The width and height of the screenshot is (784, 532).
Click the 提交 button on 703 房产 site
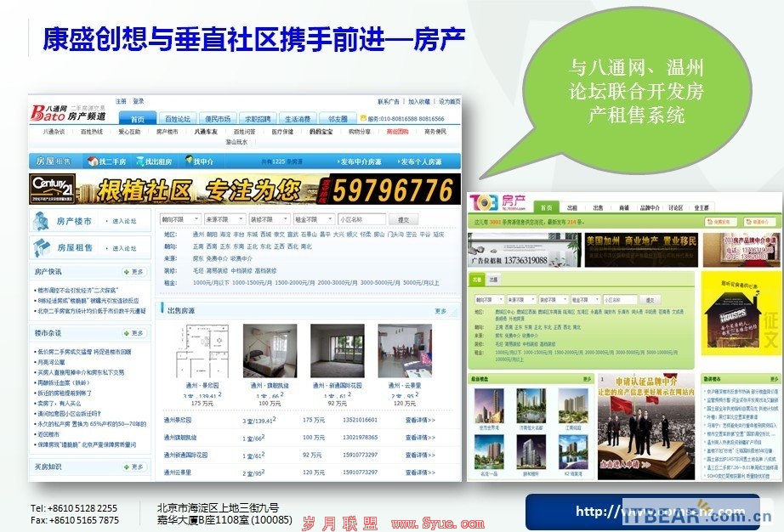[x=650, y=300]
